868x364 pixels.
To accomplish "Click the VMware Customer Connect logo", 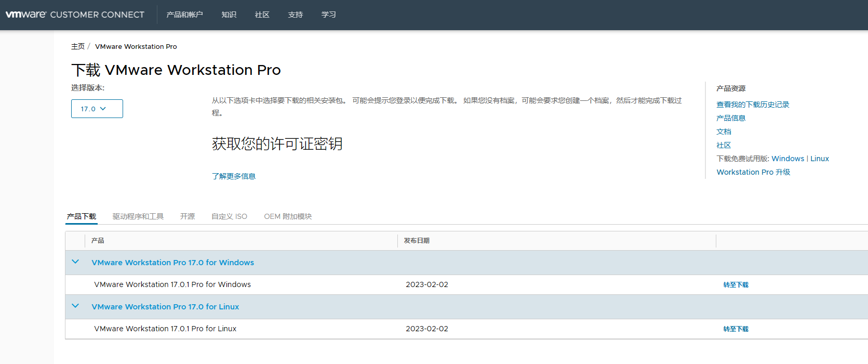I will 75,15.
